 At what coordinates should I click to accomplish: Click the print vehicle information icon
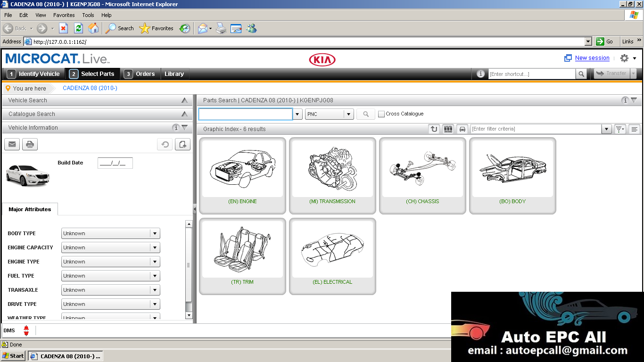pyautogui.click(x=30, y=144)
